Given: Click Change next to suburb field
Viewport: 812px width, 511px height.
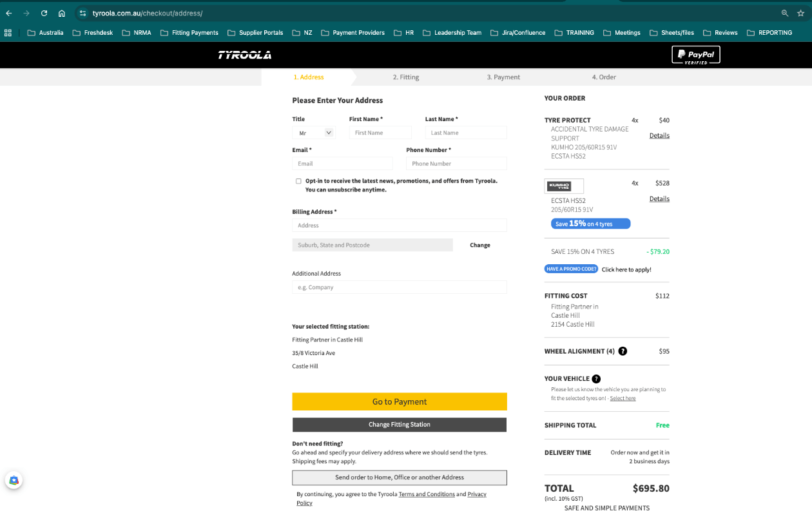Looking at the screenshot, I should click(x=480, y=246).
